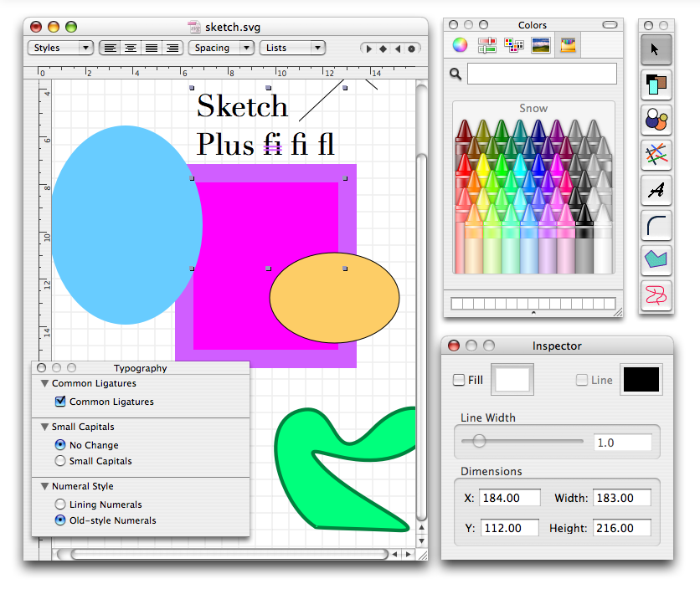Close the Typography panel

point(42,367)
